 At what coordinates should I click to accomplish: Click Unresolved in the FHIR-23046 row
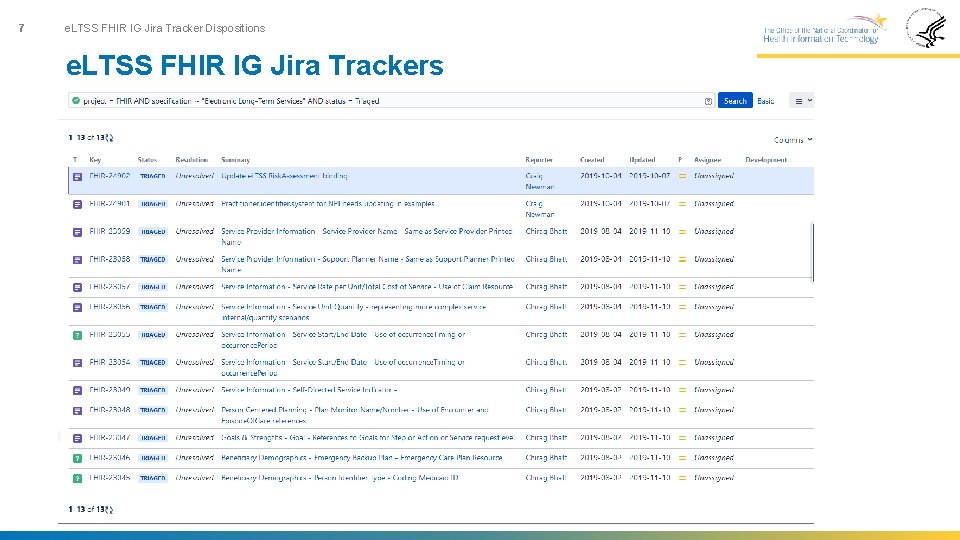194,457
